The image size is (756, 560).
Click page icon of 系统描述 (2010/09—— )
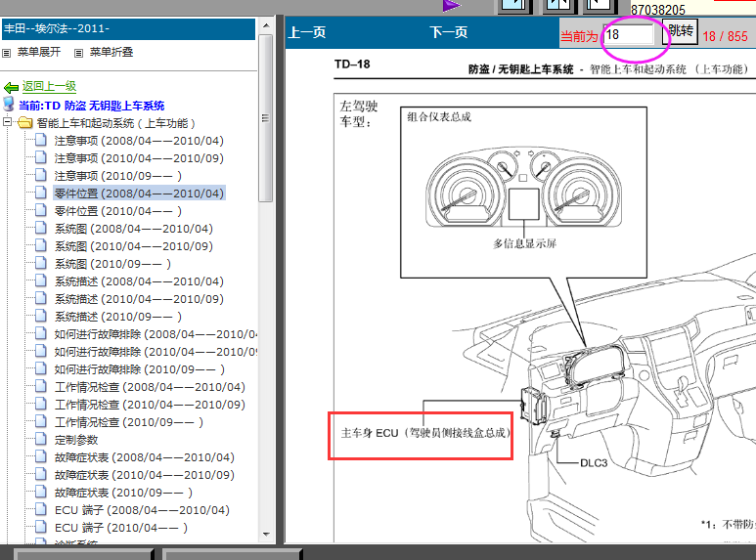pos(41,316)
